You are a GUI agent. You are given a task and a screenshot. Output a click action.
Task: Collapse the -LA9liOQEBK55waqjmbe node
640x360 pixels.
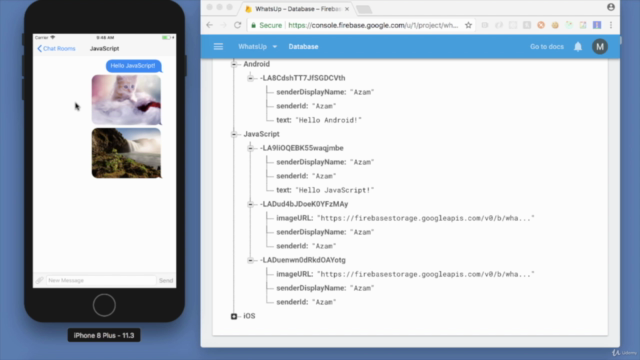pyautogui.click(x=250, y=148)
